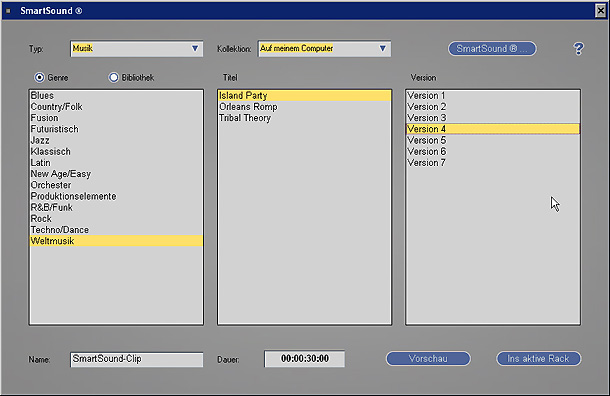Select the Genre radio button
The image size is (610, 396).
(x=39, y=77)
